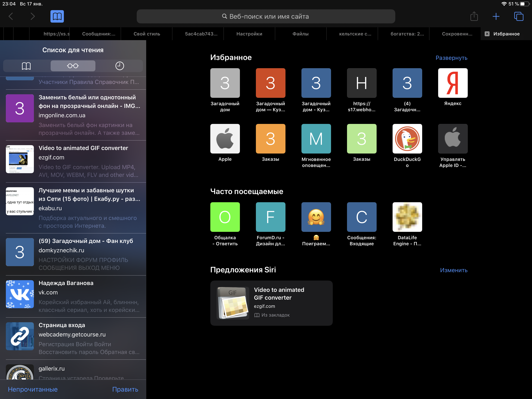Go back with the left arrow

[x=11, y=16]
